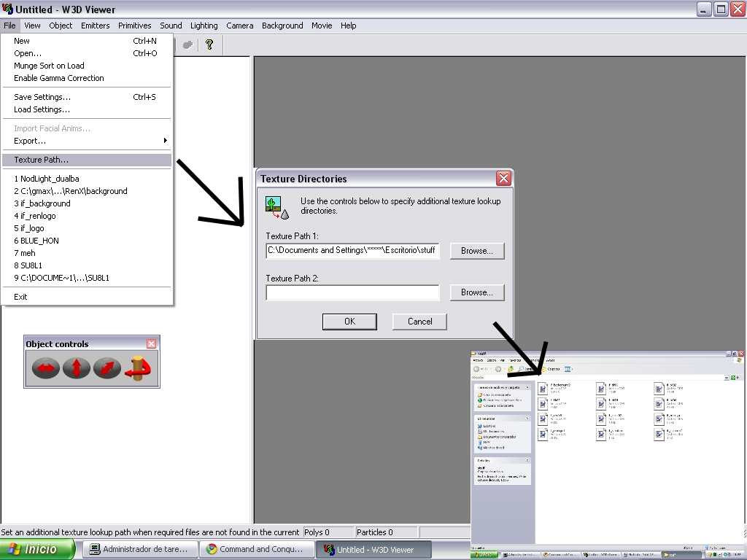
Task: Open the Emitters menu
Action: click(x=95, y=26)
